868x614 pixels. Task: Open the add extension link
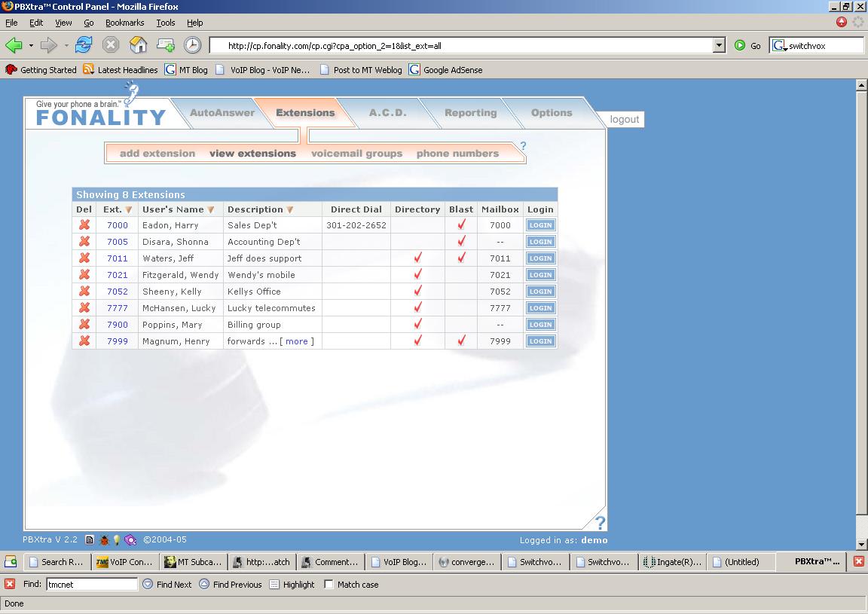[x=157, y=154]
